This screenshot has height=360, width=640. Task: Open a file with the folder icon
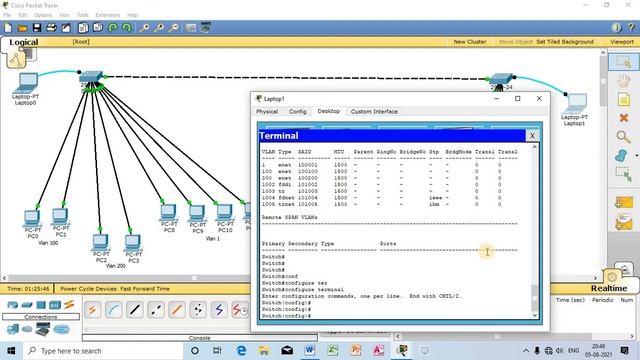22,28
